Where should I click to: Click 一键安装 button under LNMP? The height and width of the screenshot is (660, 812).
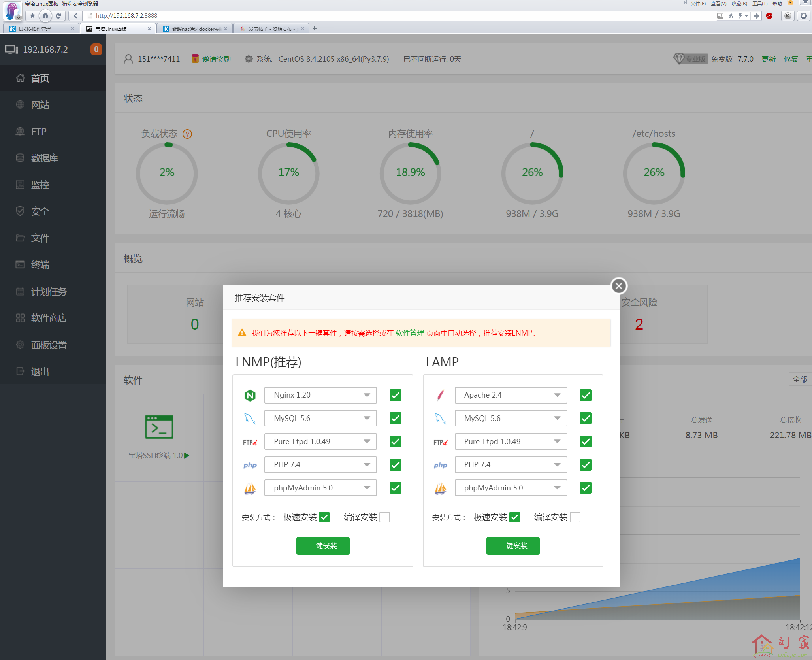(323, 546)
